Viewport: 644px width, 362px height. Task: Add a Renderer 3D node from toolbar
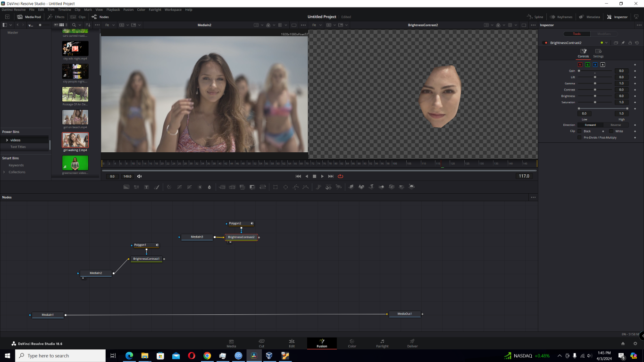point(412,187)
